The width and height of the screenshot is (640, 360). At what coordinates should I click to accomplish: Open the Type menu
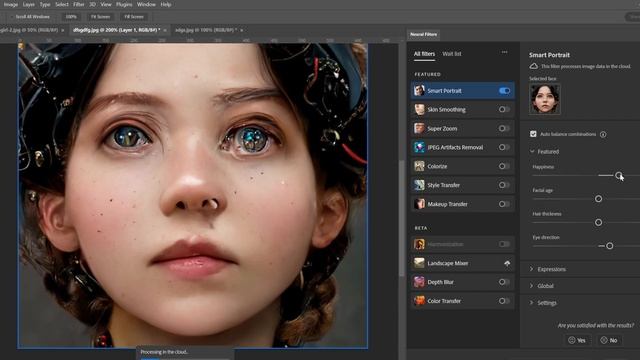coord(45,4)
